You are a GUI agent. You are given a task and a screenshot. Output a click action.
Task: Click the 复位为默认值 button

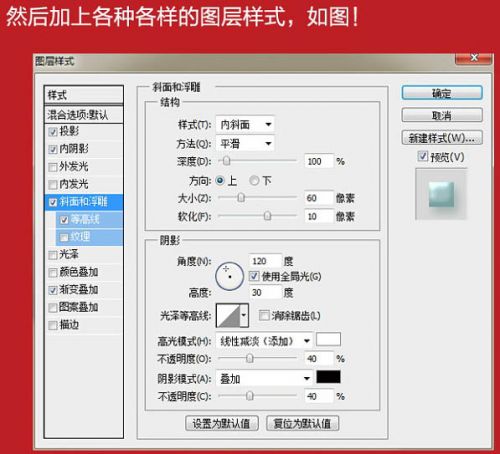point(302,423)
